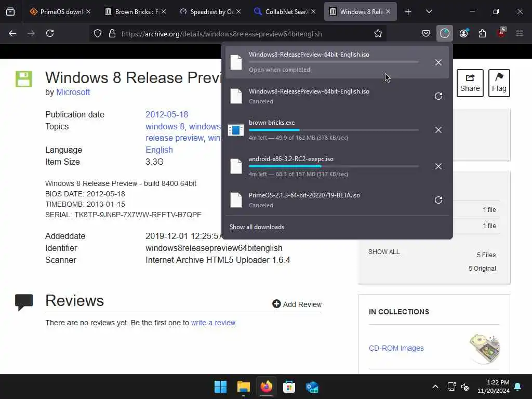
Task: Retry the canceled PrimeOS ISO download
Action: click(x=438, y=200)
